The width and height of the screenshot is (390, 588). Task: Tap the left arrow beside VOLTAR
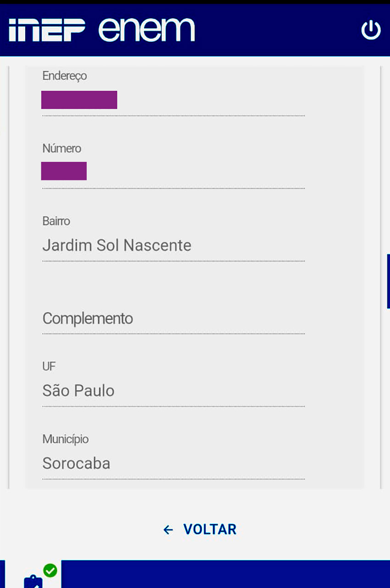(168, 530)
